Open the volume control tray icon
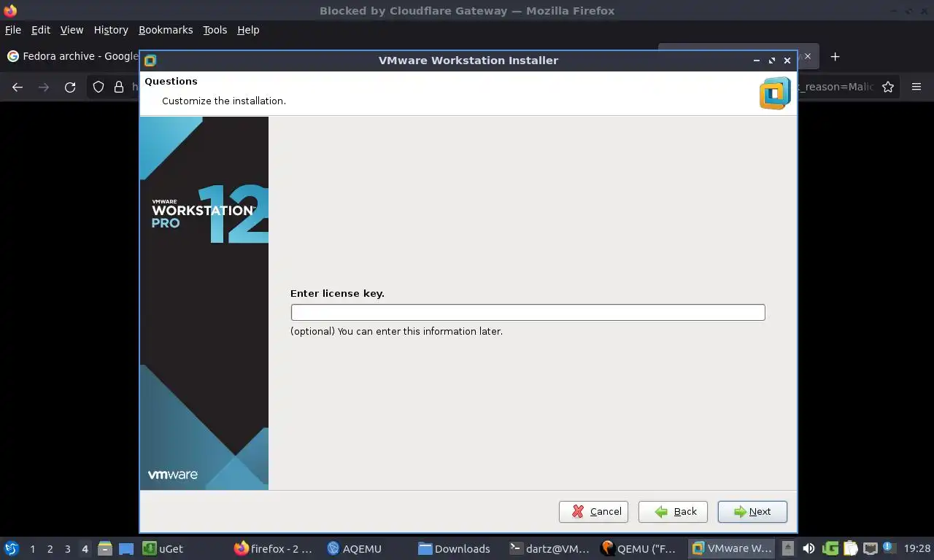This screenshot has height=560, width=934. click(808, 548)
